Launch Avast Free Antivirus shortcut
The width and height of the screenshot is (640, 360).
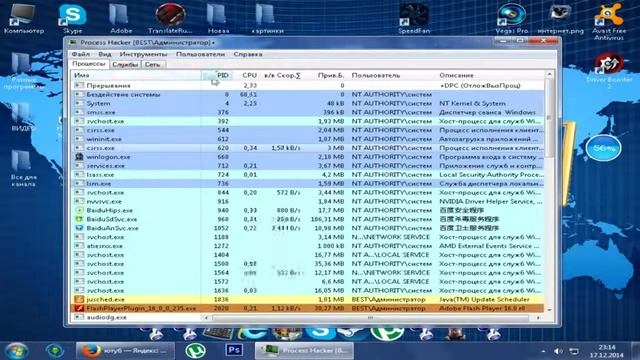tap(609, 21)
